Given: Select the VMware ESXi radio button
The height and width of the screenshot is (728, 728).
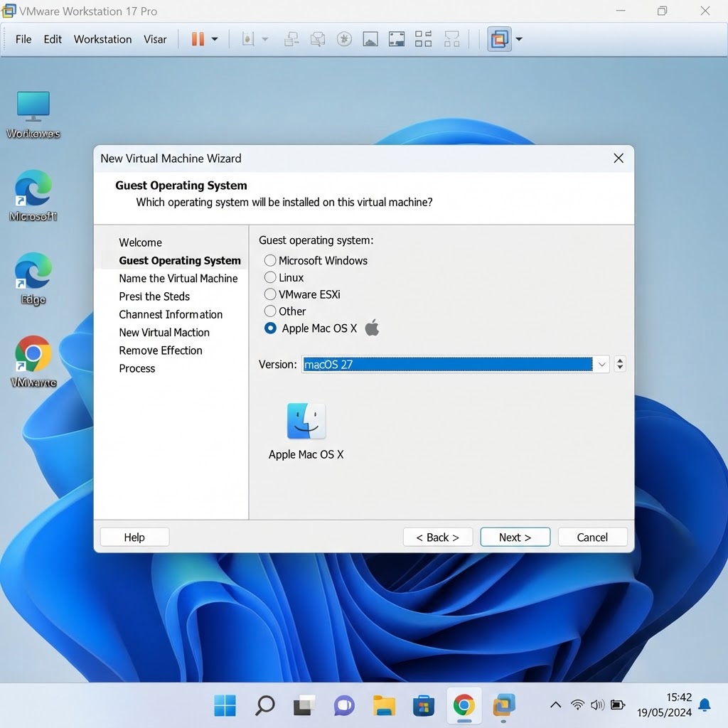Looking at the screenshot, I should [x=269, y=294].
